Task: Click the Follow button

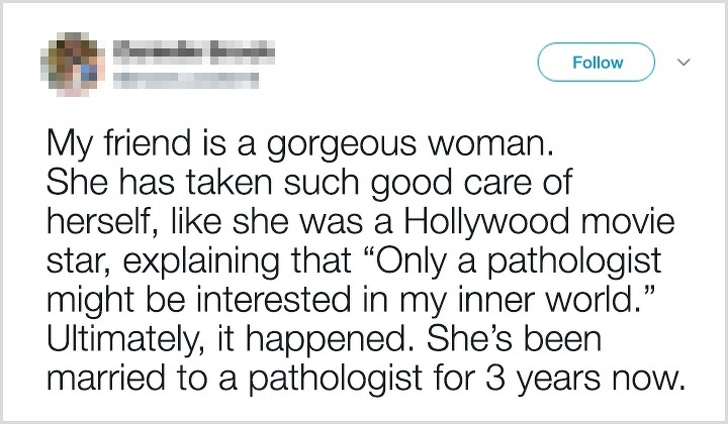Action: [596, 62]
